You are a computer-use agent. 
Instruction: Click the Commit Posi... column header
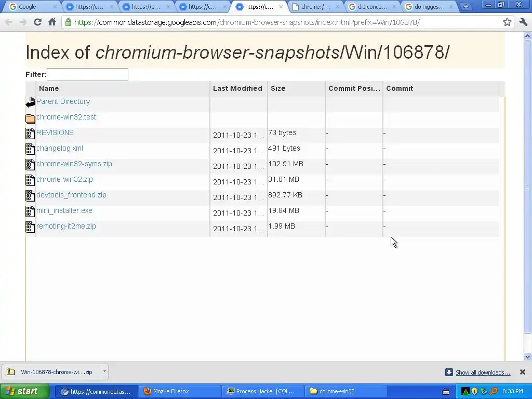click(354, 88)
